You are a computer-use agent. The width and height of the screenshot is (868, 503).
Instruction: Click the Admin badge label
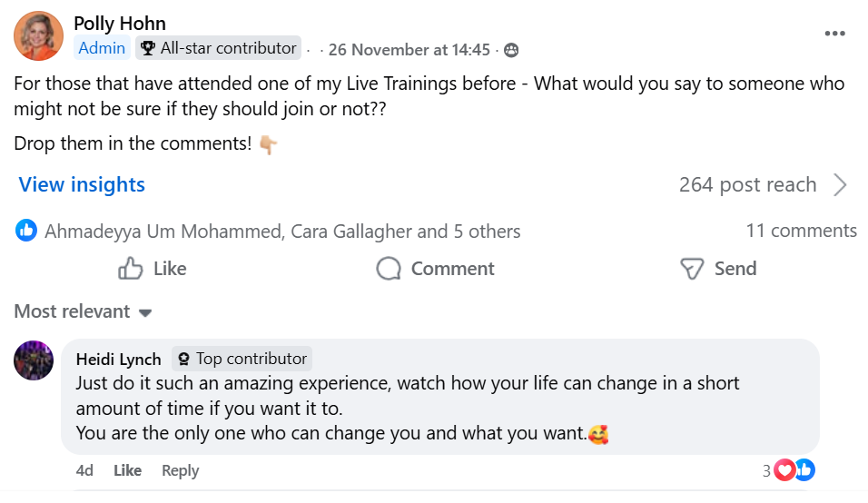coord(102,48)
